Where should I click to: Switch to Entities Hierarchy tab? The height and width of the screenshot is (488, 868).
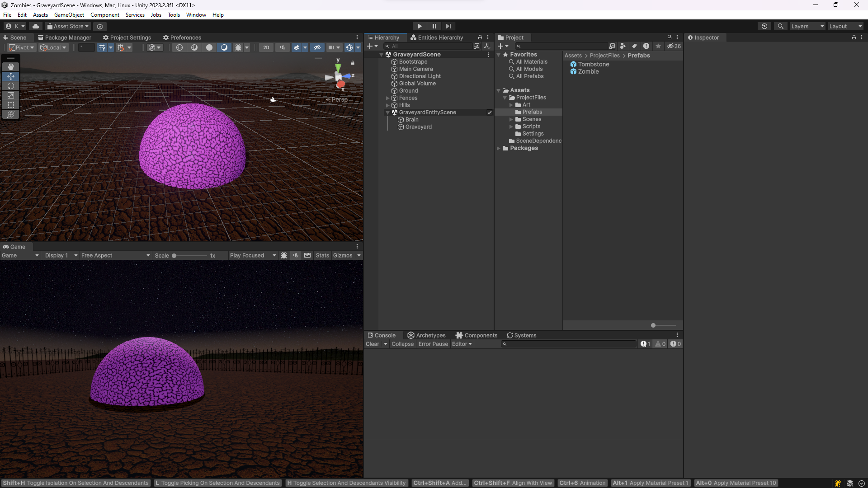click(436, 38)
